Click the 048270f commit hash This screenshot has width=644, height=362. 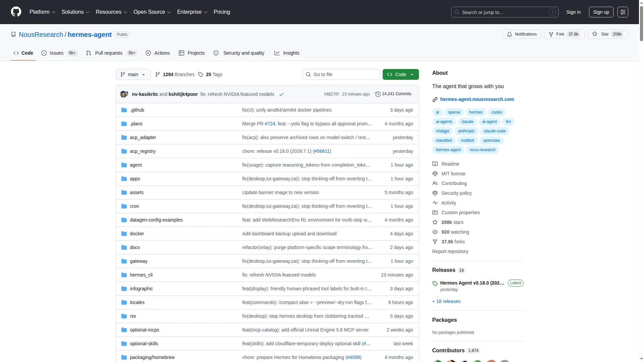pyautogui.click(x=331, y=94)
